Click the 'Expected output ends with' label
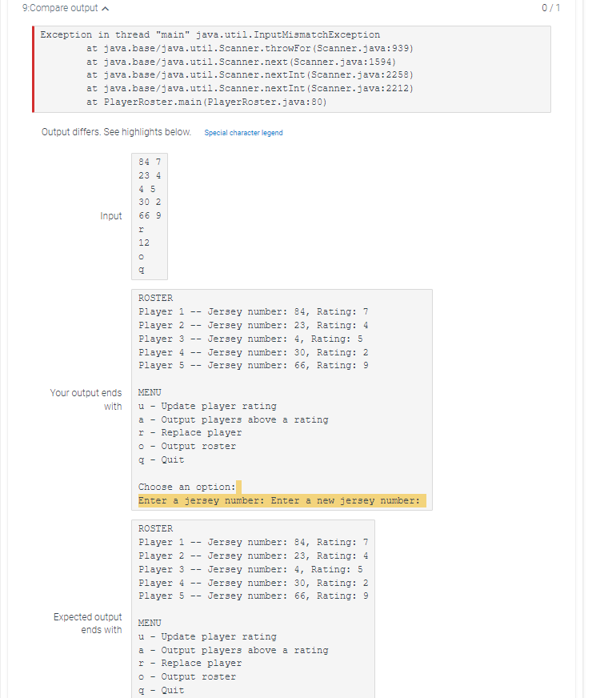Screen dimensions: 616x698 (x=88, y=624)
